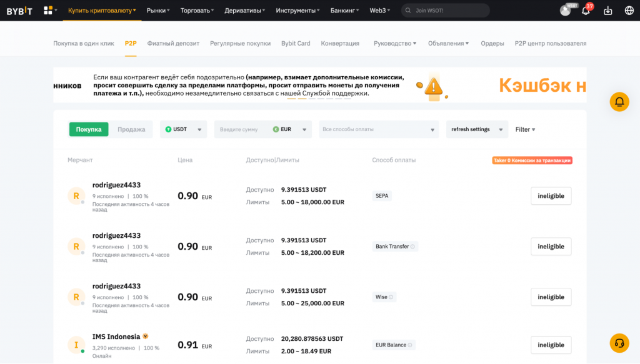Click the info icon beside Bank Transfer
The height and width of the screenshot is (364, 640).
(x=412, y=246)
